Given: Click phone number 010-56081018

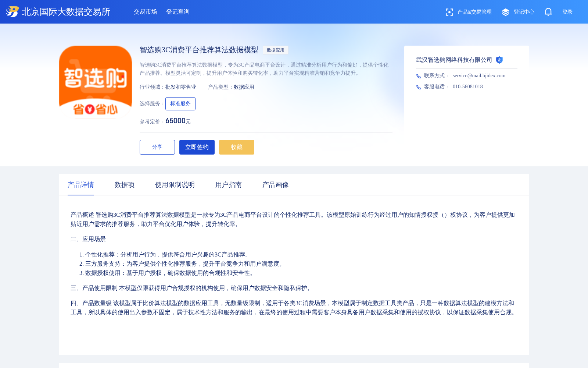Looking at the screenshot, I should [468, 87].
